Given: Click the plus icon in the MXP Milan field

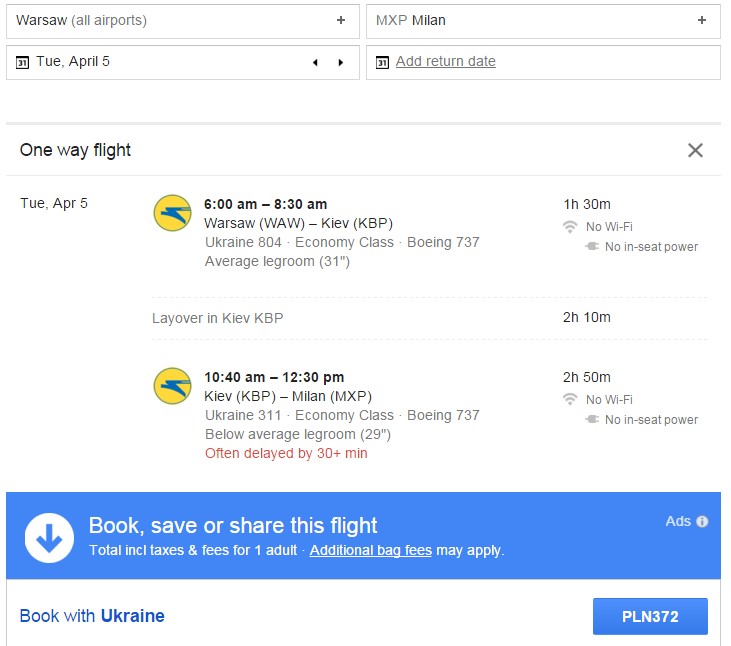Looking at the screenshot, I should [x=702, y=21].
